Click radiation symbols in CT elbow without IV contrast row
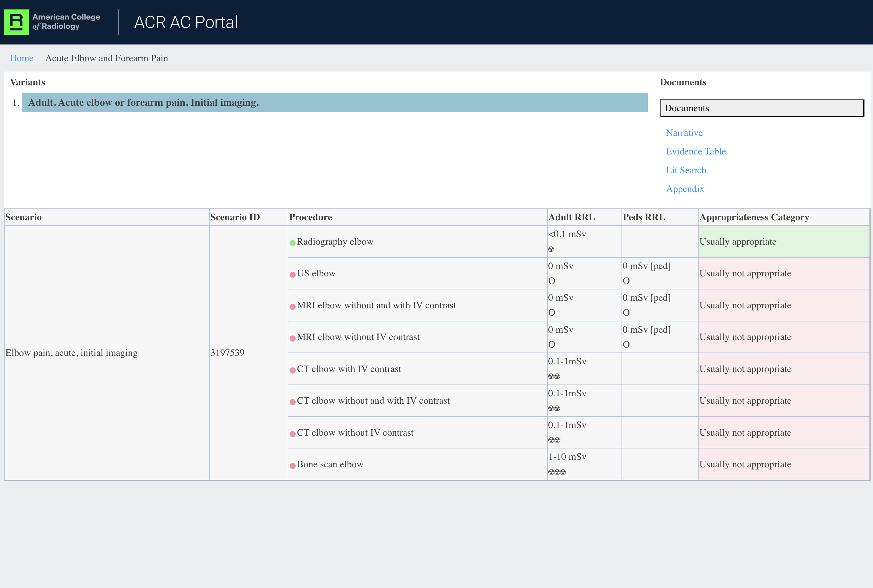Viewport: 873px width, 588px height. (x=554, y=440)
